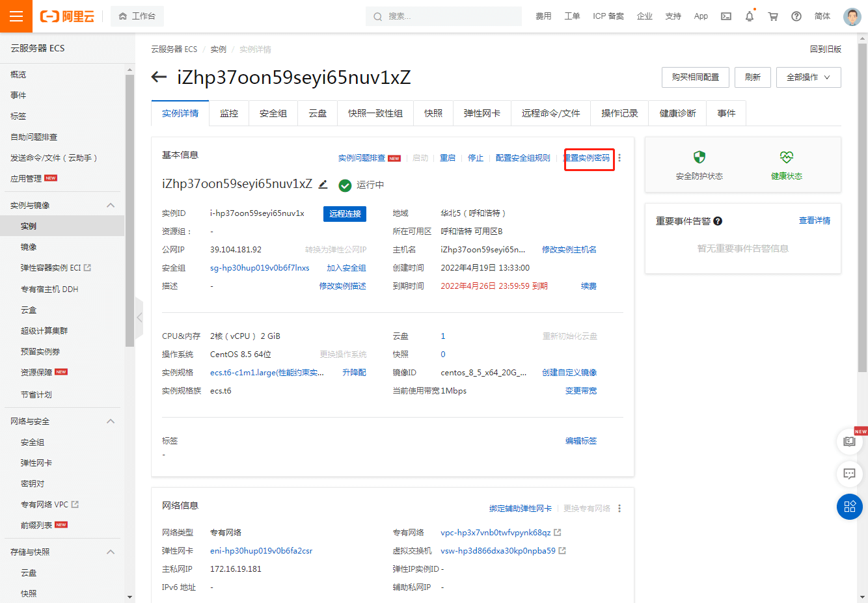868x603 pixels.
Task: Collapse the 网络与安全 sidebar section
Action: [111, 422]
